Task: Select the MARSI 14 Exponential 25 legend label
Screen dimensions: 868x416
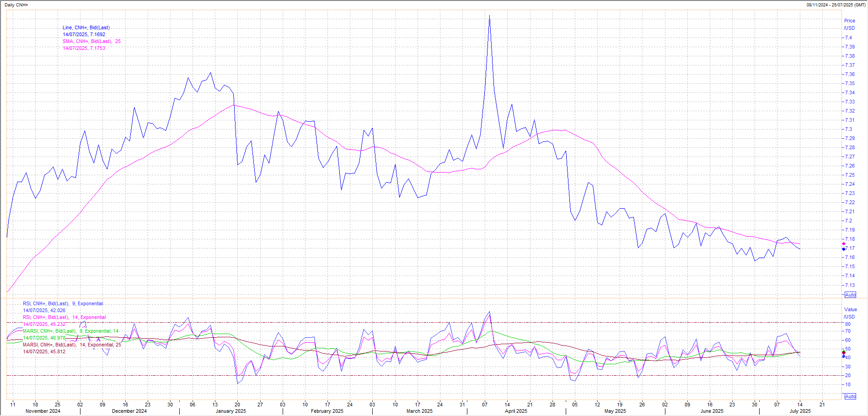Action: (72, 345)
